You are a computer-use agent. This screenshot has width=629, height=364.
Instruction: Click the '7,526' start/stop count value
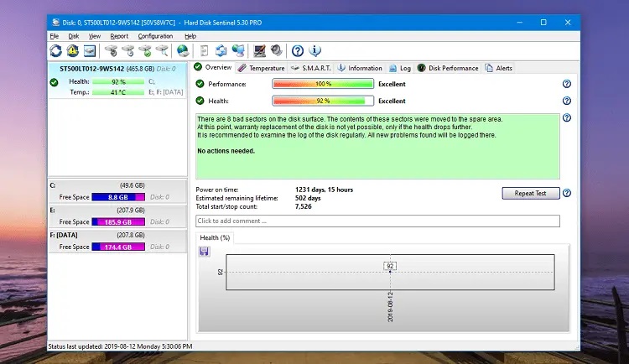pyautogui.click(x=304, y=206)
